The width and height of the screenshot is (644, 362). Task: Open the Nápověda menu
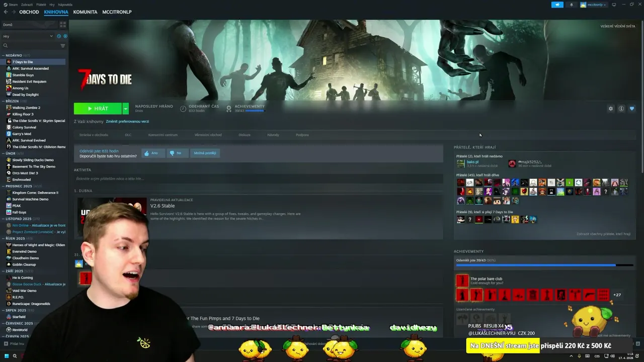(x=65, y=5)
